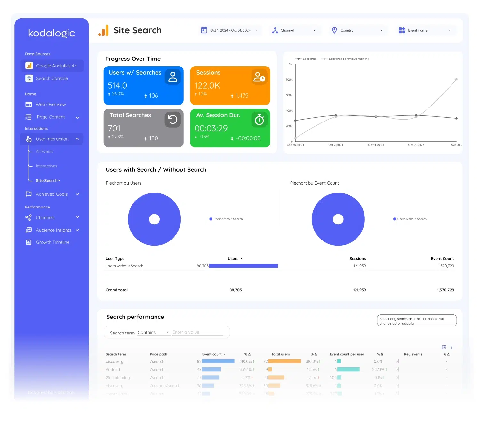Viewport: 480px width, 448px height.
Task: Expand the Audience Insights chevron
Action: click(77, 230)
